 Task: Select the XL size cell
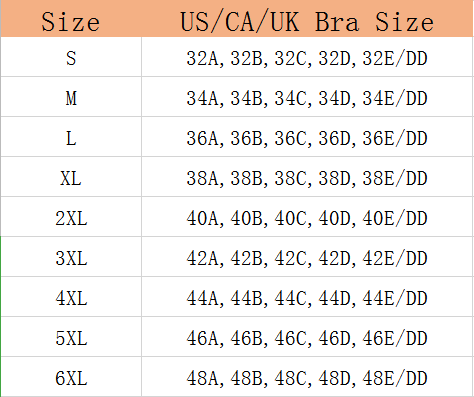click(71, 177)
